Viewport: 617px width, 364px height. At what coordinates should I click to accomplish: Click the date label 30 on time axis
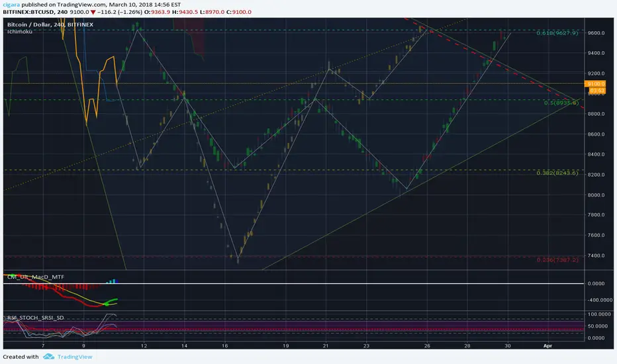pyautogui.click(x=508, y=346)
